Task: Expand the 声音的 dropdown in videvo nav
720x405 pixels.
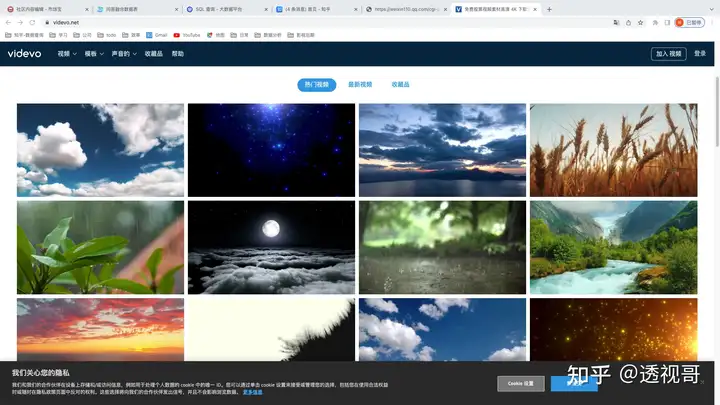Action: tap(124, 54)
